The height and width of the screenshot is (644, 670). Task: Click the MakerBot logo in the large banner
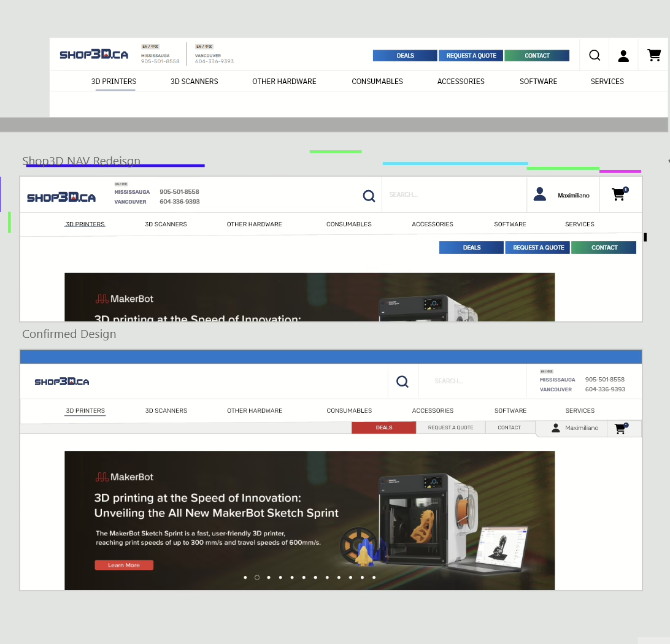coord(124,477)
